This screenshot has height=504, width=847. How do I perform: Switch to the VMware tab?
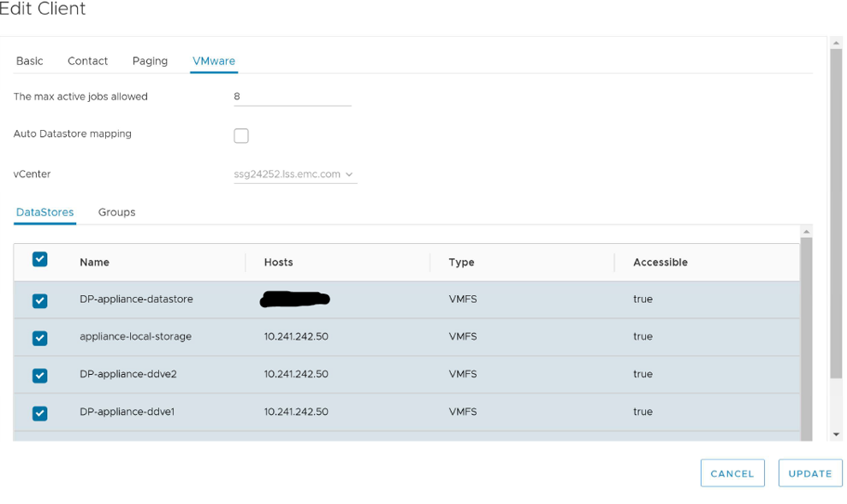[x=213, y=61]
